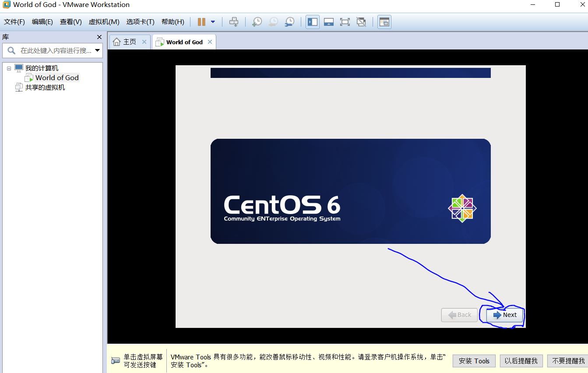Click the keyboard icon in hint bar
This screenshot has height=373, width=588.
(x=116, y=361)
